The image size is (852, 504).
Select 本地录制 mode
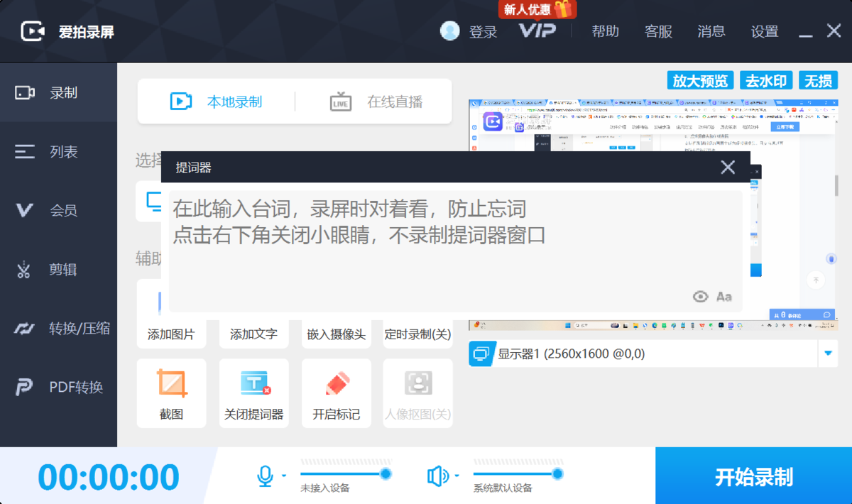(217, 102)
